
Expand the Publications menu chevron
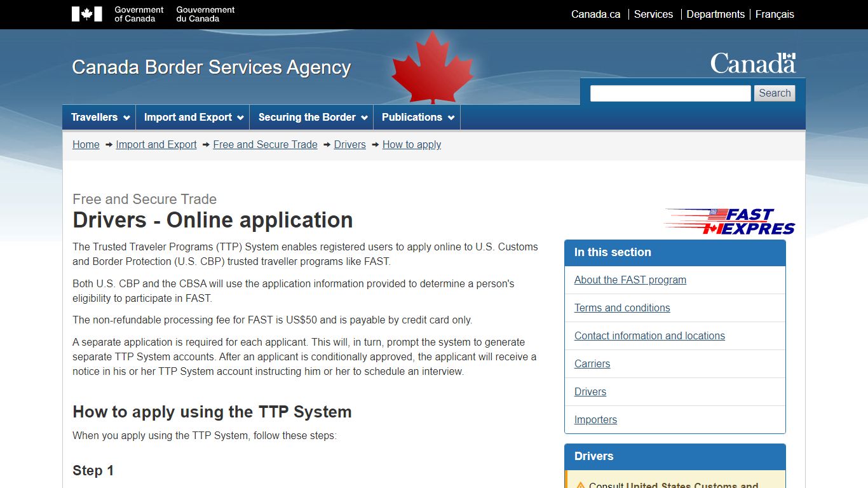451,118
